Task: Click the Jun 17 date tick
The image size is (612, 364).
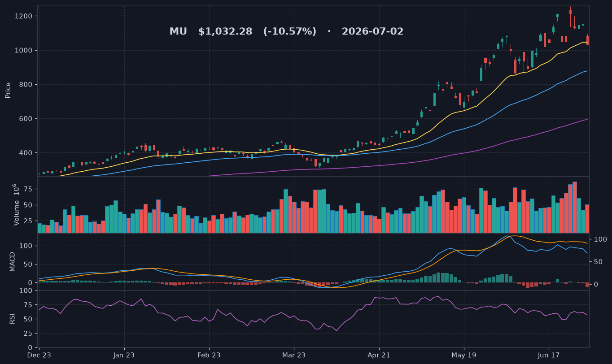Action: point(549,355)
